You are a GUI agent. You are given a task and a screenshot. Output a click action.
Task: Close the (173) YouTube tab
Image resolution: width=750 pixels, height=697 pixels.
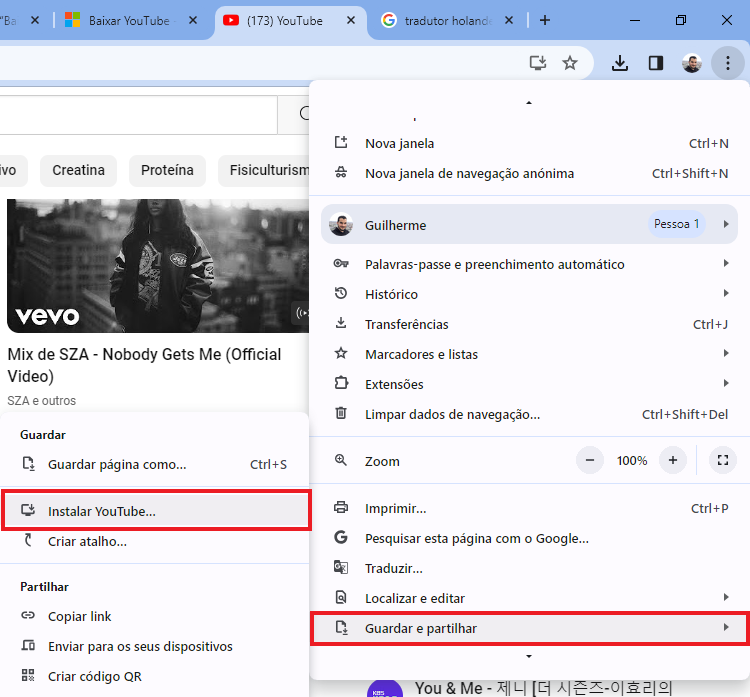(x=351, y=20)
